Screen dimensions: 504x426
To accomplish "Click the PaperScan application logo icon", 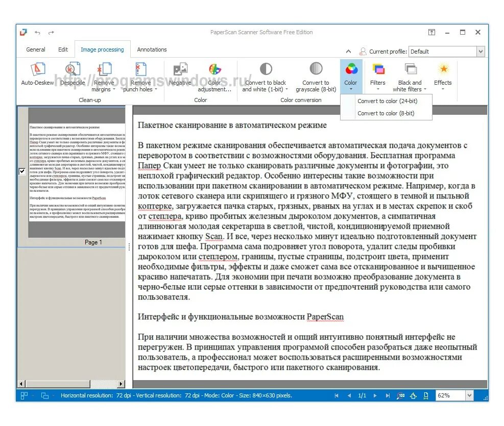I will point(23,32).
